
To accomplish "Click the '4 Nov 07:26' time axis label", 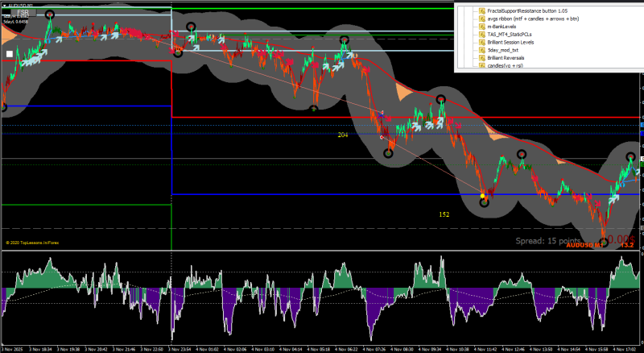I will (374, 349).
